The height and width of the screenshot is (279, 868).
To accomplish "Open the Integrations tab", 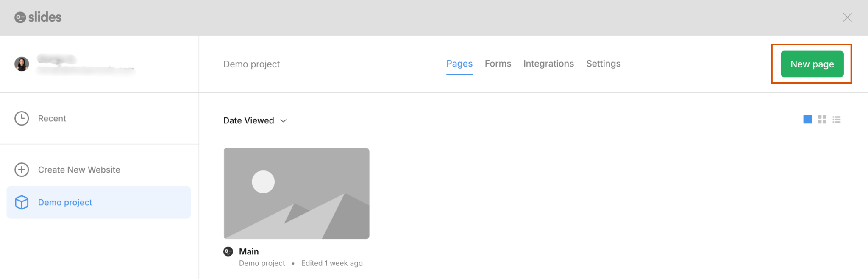I will coord(548,64).
